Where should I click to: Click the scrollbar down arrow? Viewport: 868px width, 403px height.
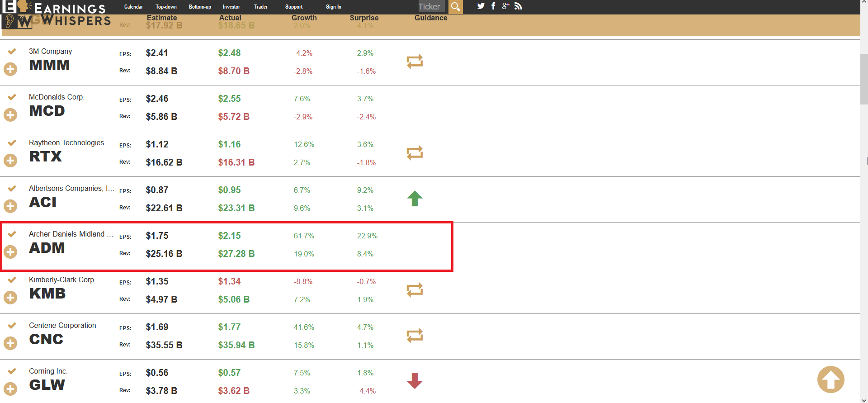864,399
